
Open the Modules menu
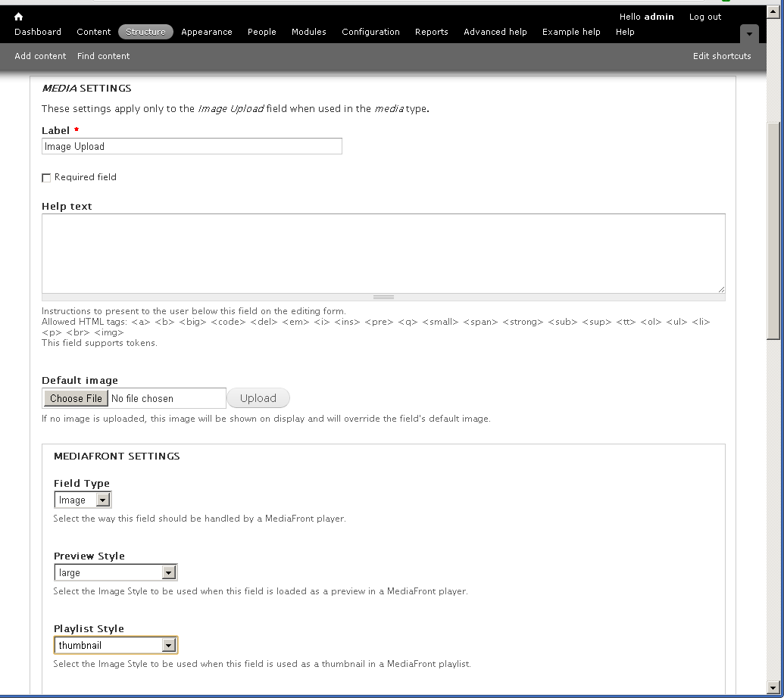tap(308, 32)
